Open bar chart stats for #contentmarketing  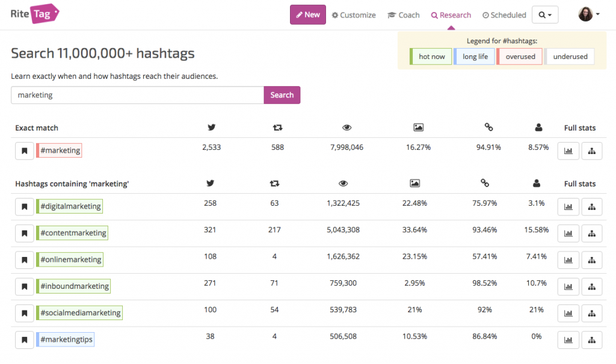point(568,233)
